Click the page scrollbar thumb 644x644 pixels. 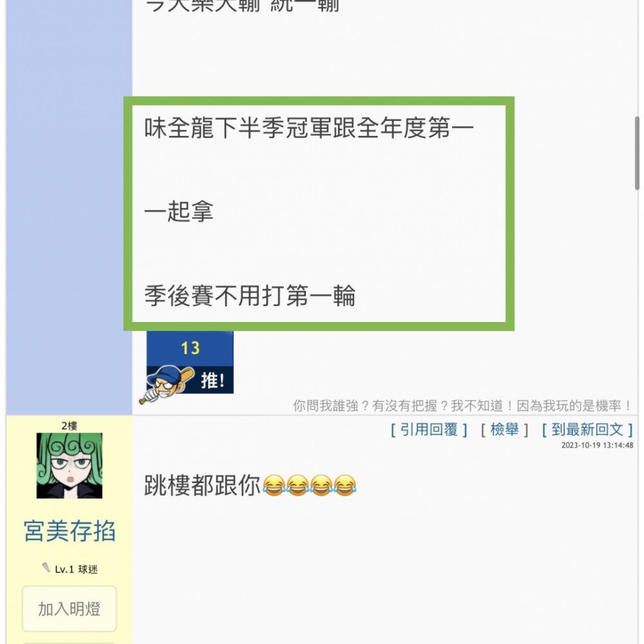point(637,153)
